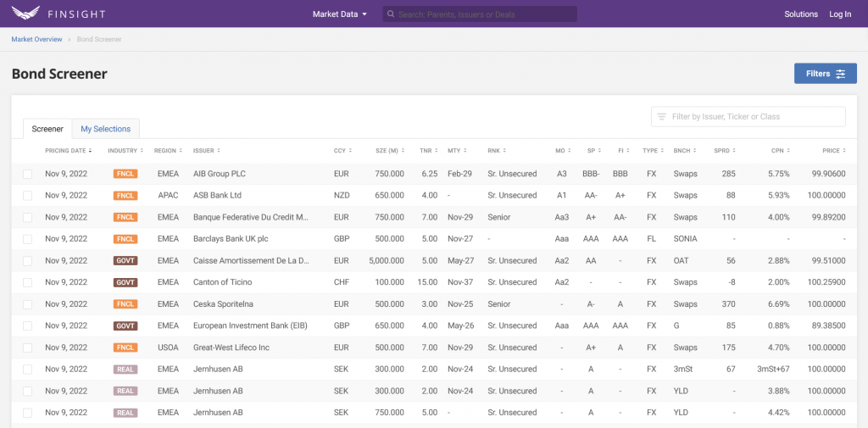868x428 pixels.
Task: Click the filter lines icon in issuer filter
Action: (661, 117)
